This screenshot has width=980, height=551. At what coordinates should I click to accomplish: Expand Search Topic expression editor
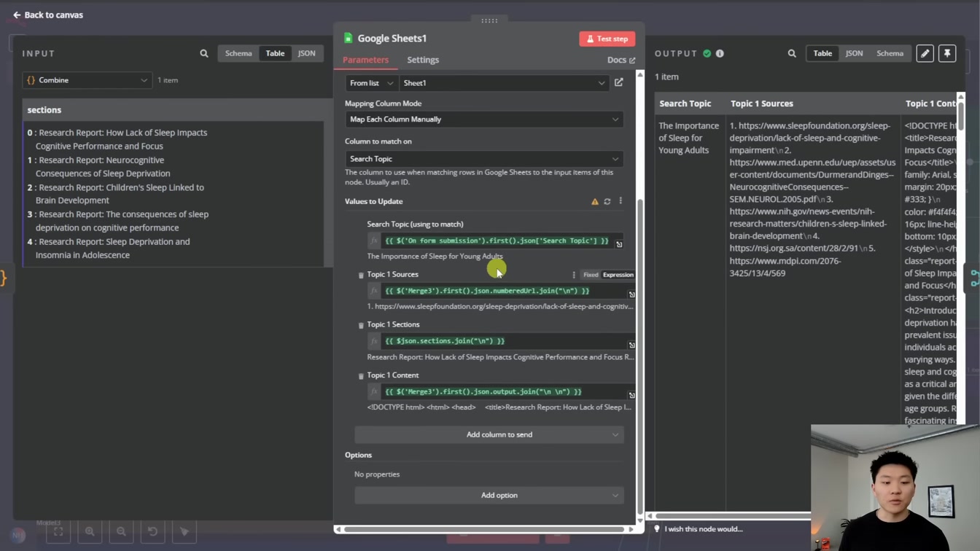pos(619,244)
